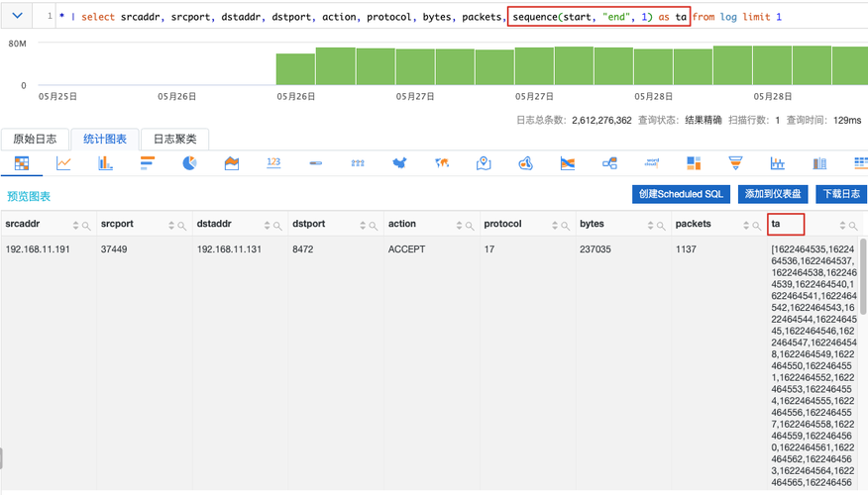Select the candlestick-style chart icon
868x495 pixels.
pyautogui.click(x=777, y=163)
